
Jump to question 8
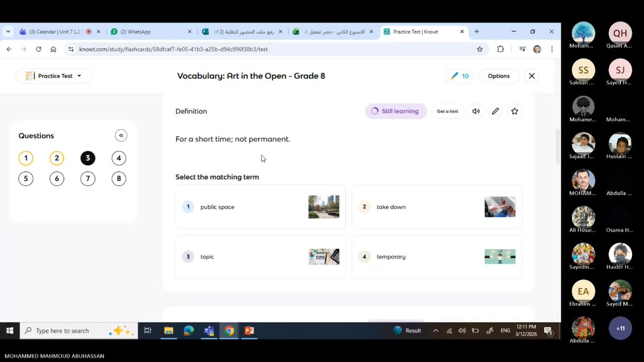[119, 179]
